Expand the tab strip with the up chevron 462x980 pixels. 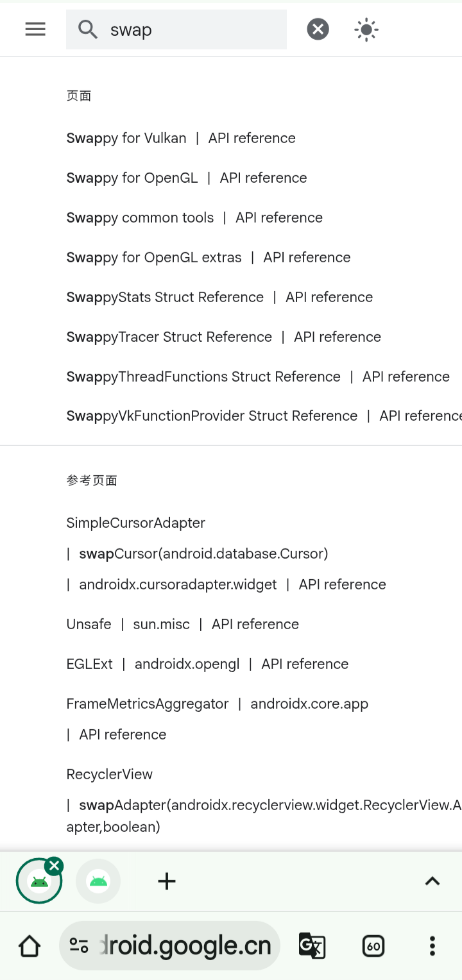[x=432, y=881]
